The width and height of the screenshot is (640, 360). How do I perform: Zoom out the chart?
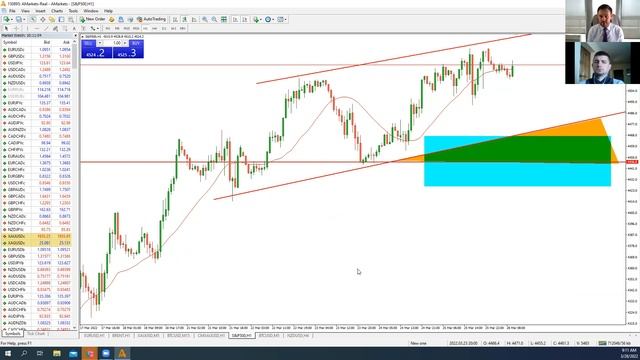pos(214,19)
